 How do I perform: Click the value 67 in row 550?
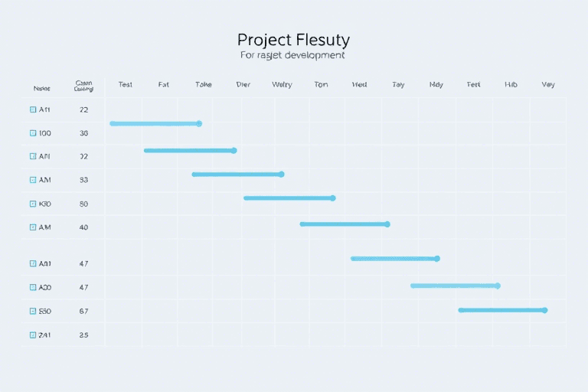pyautogui.click(x=83, y=312)
